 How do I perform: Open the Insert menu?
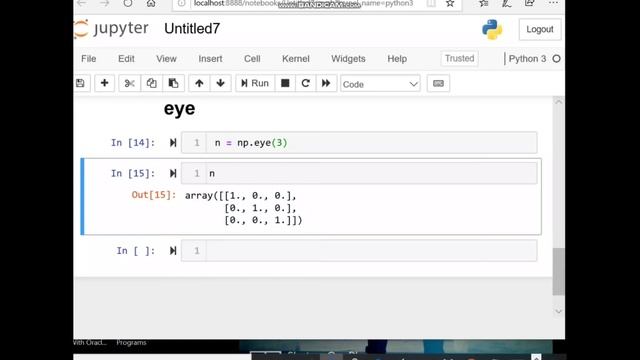tap(210, 59)
